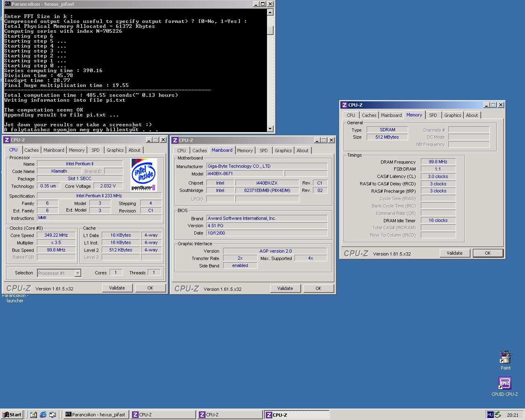
Task: Click the Manufacturer field Giga-Byte Technology
Action: point(267,166)
